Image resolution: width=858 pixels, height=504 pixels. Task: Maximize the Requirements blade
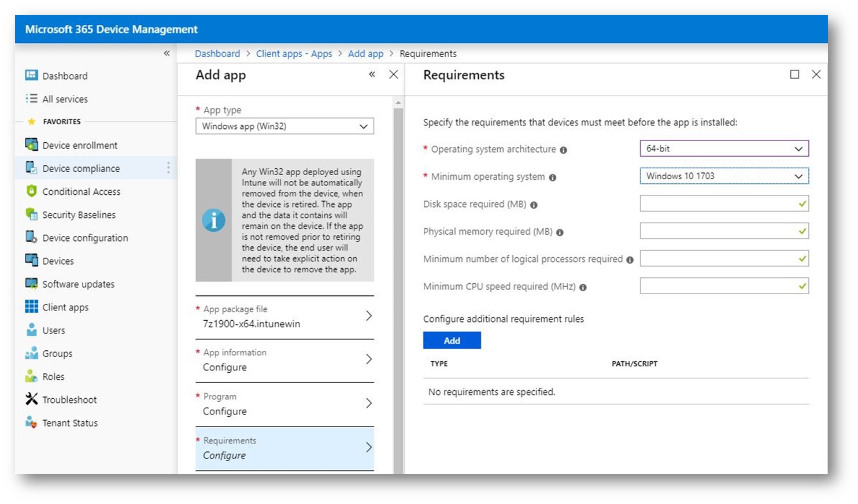tap(794, 75)
